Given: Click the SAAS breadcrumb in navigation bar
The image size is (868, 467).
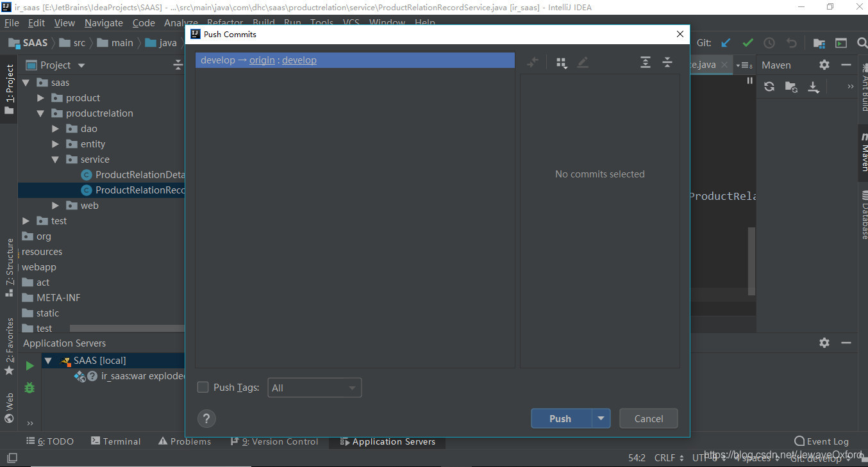Looking at the screenshot, I should click(29, 43).
